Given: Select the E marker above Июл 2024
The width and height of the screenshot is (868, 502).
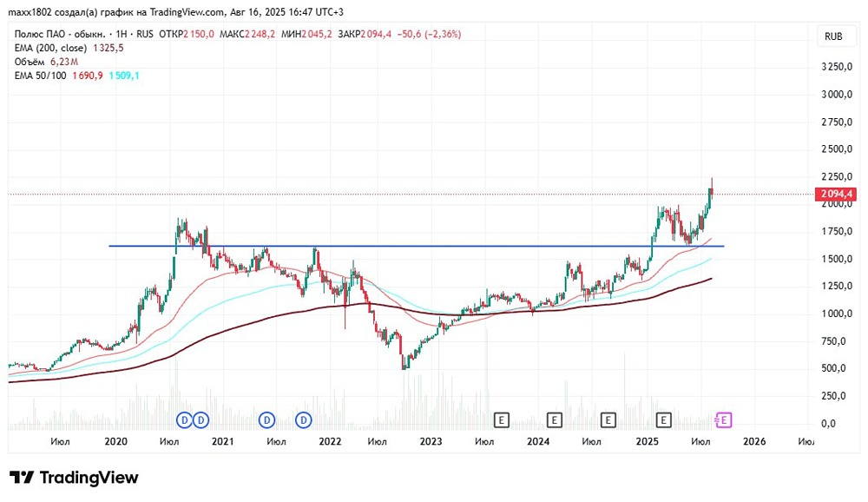Looking at the screenshot, I should pyautogui.click(x=608, y=420).
